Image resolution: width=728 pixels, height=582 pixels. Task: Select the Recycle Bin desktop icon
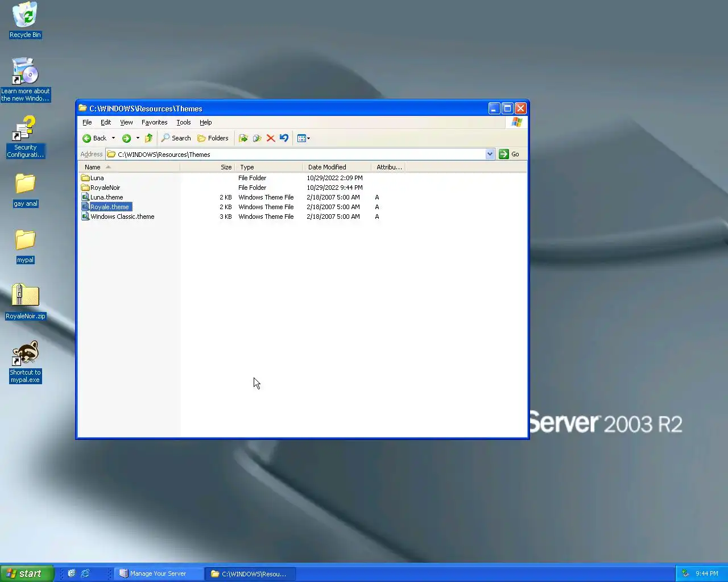click(25, 20)
